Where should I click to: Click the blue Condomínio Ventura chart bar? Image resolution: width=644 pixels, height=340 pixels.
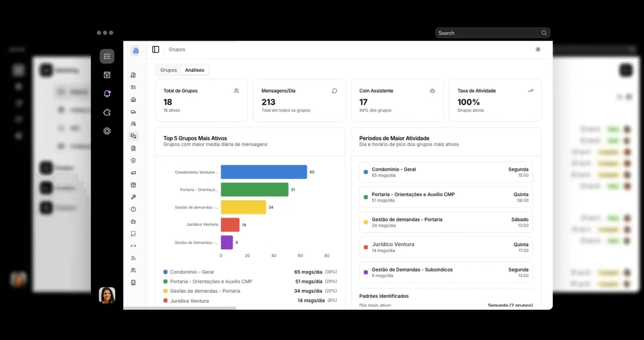[264, 172]
